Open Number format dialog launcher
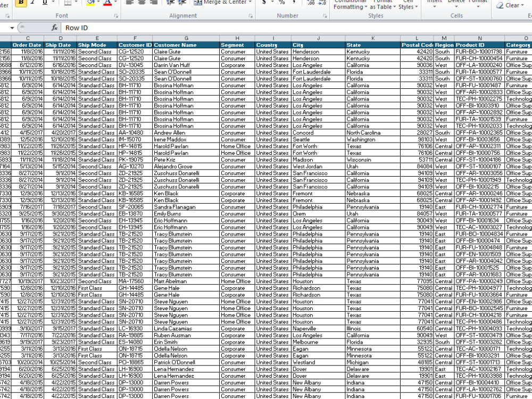The width and height of the screenshot is (532, 399). coord(325,16)
